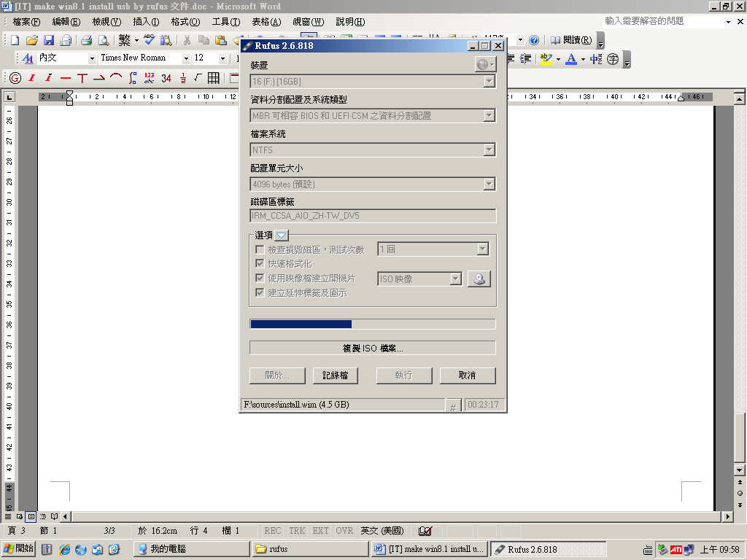Image resolution: width=747 pixels, height=560 pixels.
Task: Switch to rufus folder taskbar button
Action: 310,549
